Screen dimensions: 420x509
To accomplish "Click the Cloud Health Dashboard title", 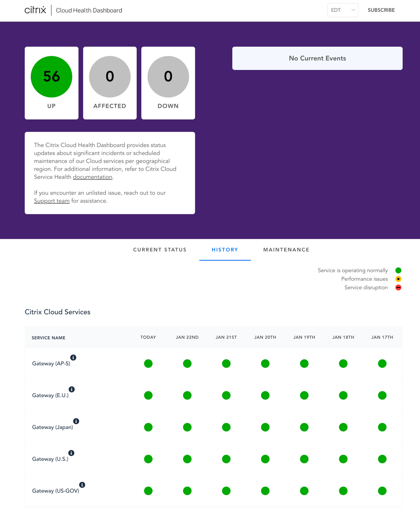I will (89, 10).
